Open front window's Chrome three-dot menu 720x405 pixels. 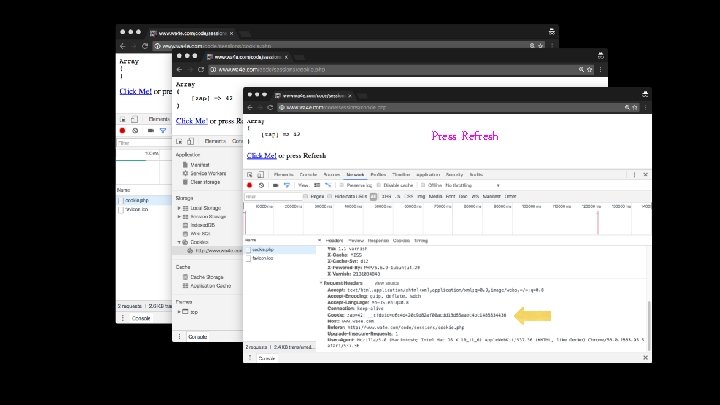tap(646, 107)
